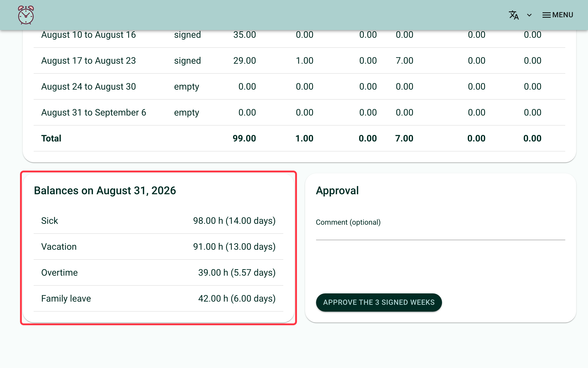
Task: Click the Total row label
Action: pyautogui.click(x=51, y=139)
